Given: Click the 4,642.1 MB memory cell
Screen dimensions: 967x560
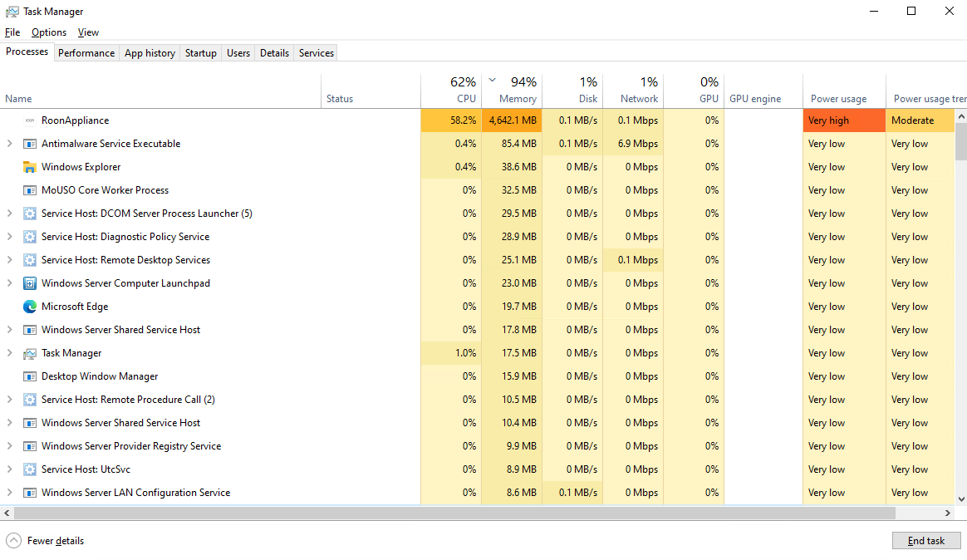Looking at the screenshot, I should [x=512, y=120].
